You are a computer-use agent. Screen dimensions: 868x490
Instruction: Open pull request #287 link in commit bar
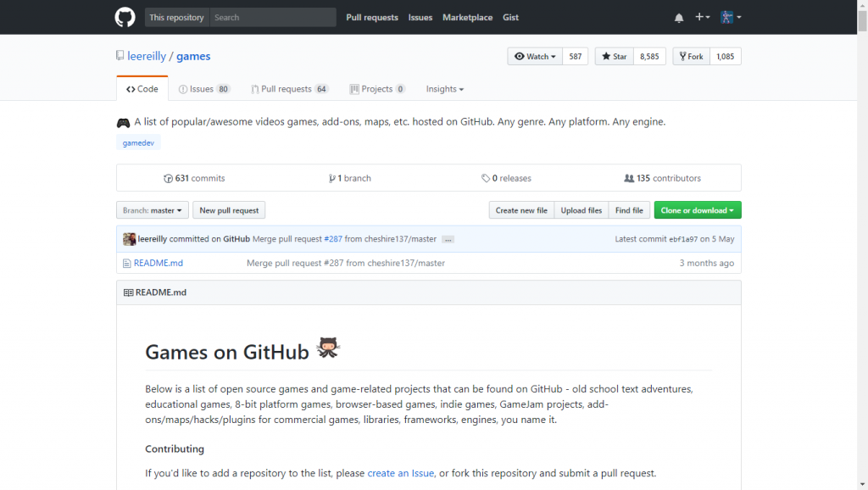[332, 239]
